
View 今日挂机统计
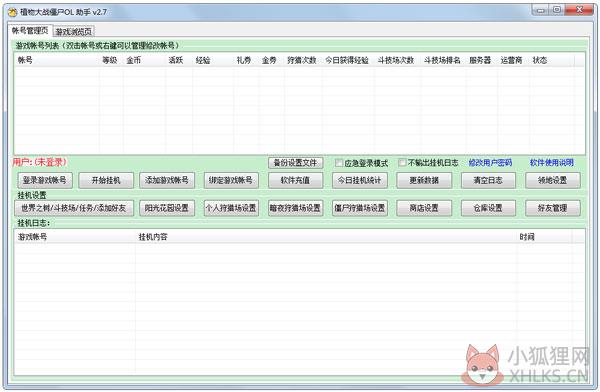359,180
